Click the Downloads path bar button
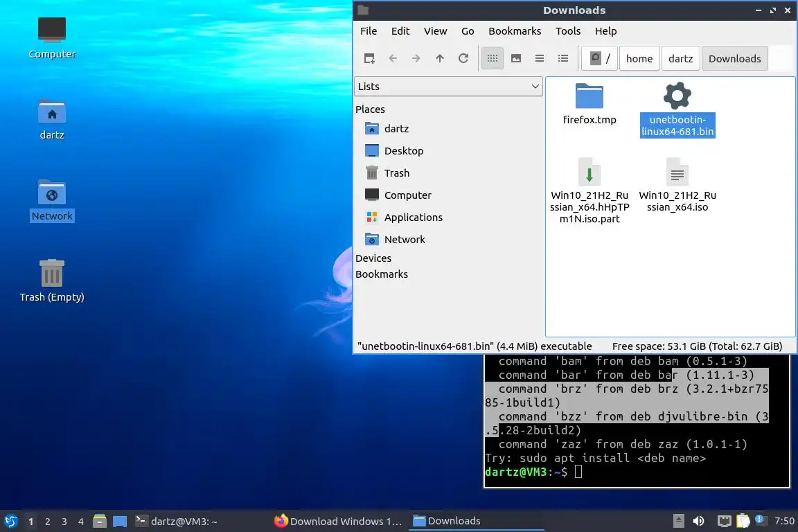 pos(734,59)
